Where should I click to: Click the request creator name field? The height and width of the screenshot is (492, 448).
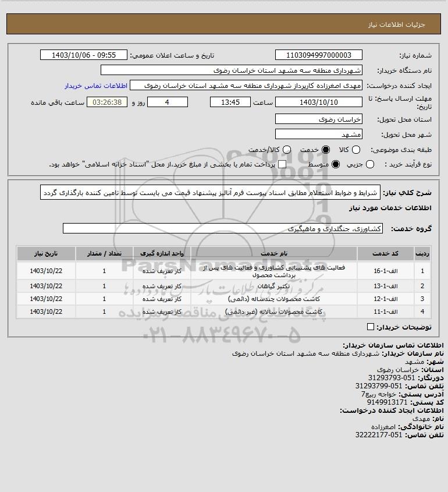[246, 86]
